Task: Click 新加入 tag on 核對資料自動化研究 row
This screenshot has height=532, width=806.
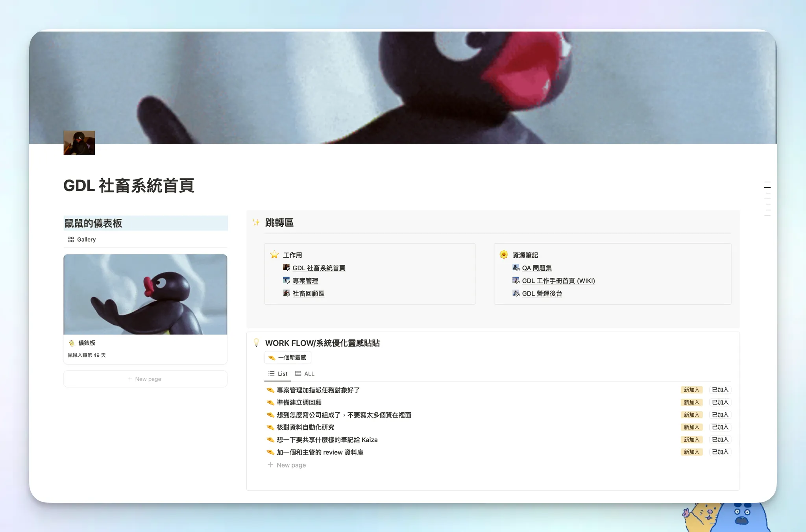Action: tap(691, 427)
